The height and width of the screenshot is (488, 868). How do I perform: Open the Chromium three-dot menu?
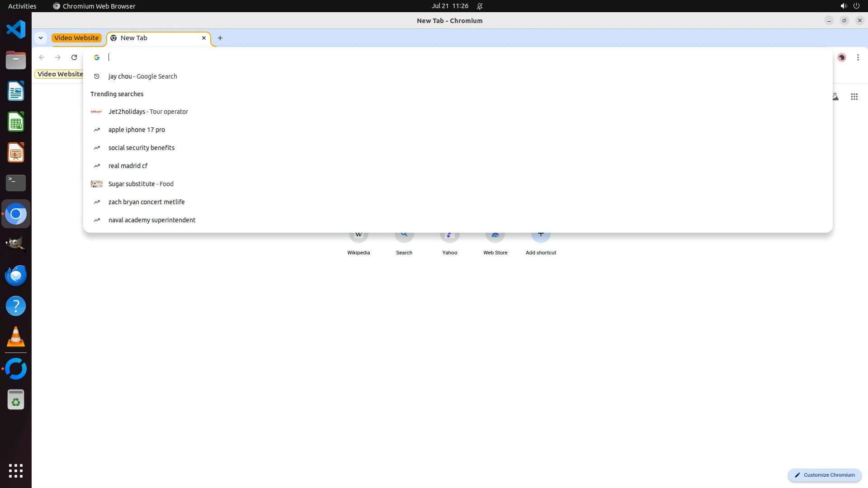[858, 57]
